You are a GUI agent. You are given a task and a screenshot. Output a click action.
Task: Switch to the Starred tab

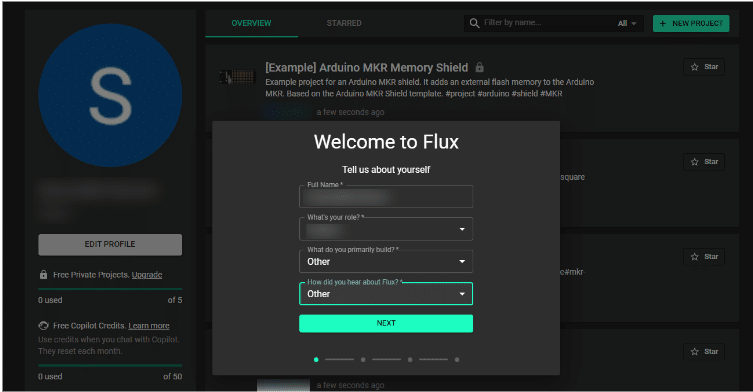344,23
